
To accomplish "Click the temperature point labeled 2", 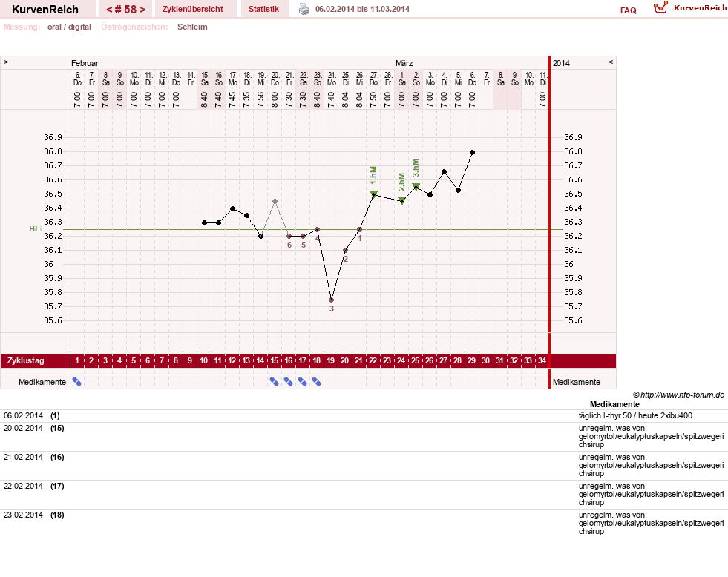I will tap(345, 251).
